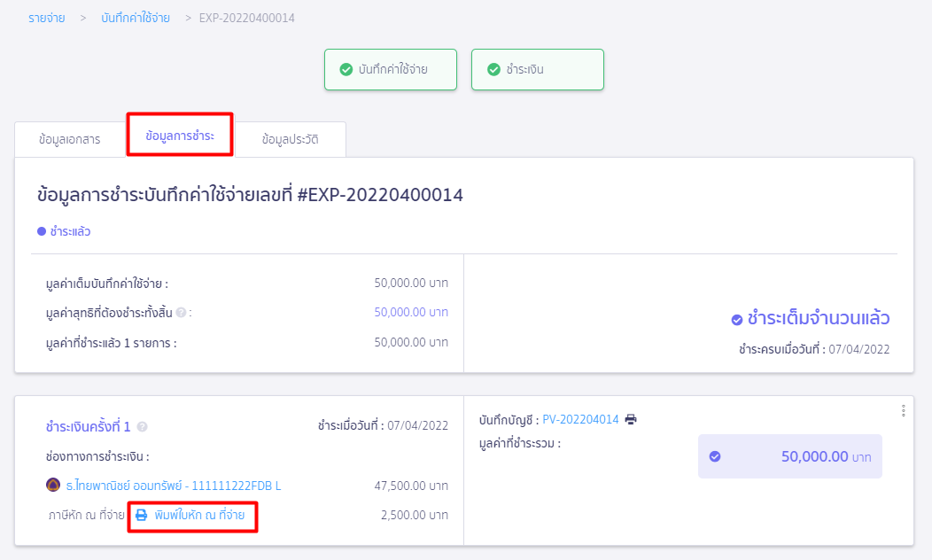The height and width of the screenshot is (560, 932).
Task: Switch to the ข้อมูลการชำระ tab
Action: 180,136
